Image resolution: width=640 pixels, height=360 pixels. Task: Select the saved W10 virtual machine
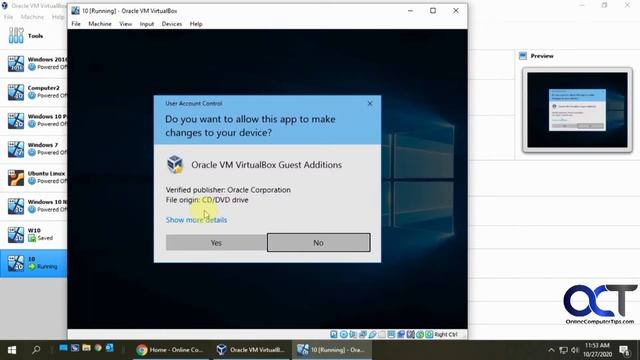(33, 235)
